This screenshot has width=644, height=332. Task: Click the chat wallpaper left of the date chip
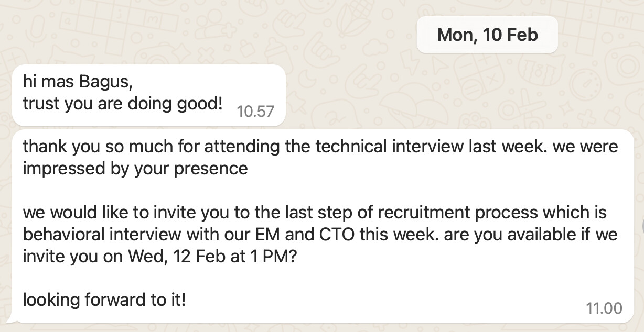tap(210, 35)
